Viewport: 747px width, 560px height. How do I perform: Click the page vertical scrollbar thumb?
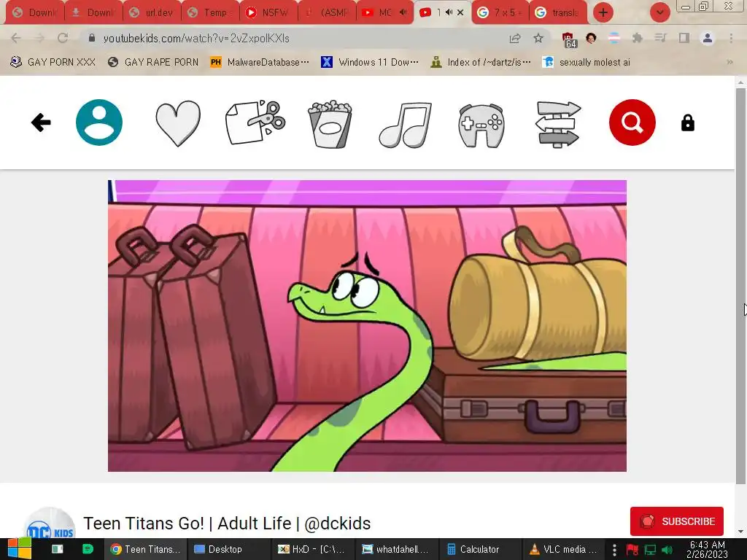pos(740,286)
